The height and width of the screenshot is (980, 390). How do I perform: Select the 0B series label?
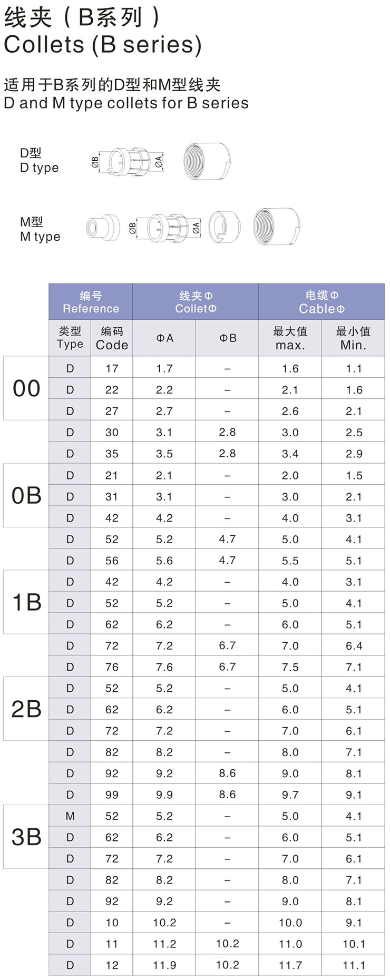(26, 496)
